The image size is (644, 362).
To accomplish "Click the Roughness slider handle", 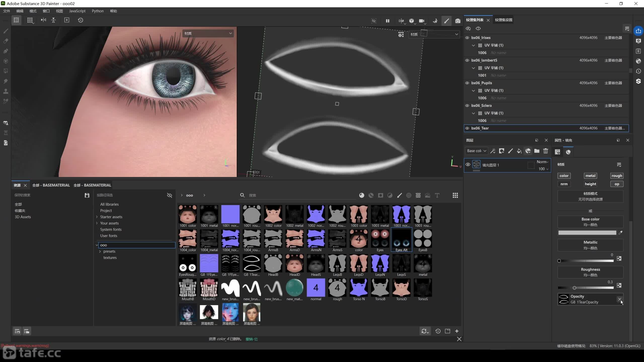I will [x=574, y=288].
